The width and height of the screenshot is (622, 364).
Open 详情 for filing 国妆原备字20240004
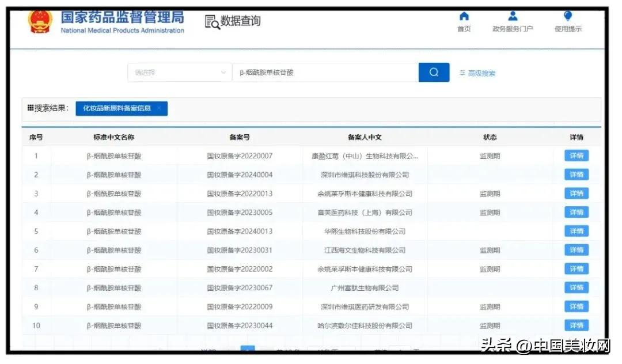point(577,175)
